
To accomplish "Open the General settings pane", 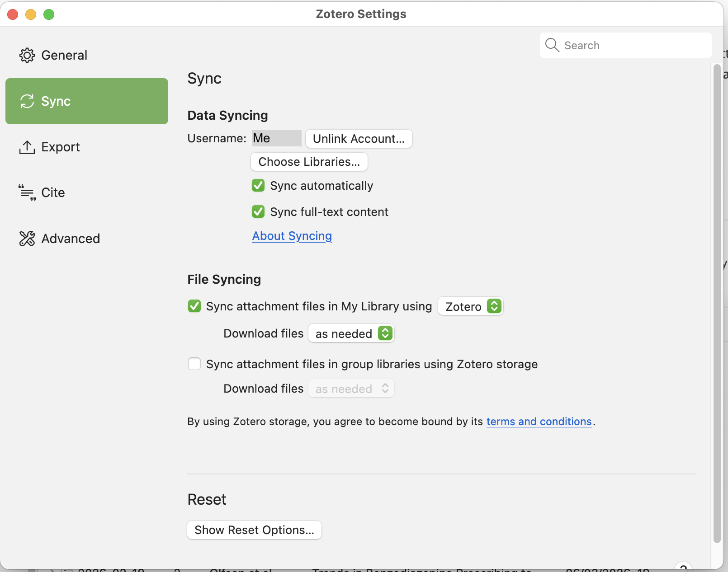I will pyautogui.click(x=87, y=55).
